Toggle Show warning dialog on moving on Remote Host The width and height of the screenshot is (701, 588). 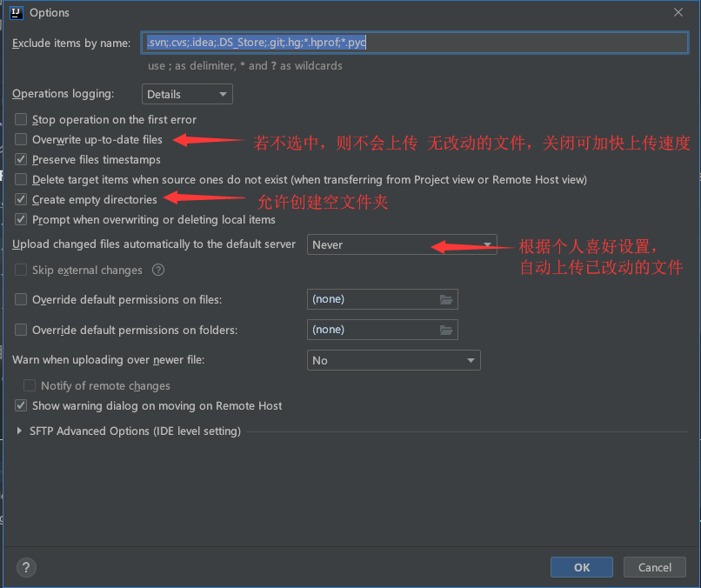21,405
